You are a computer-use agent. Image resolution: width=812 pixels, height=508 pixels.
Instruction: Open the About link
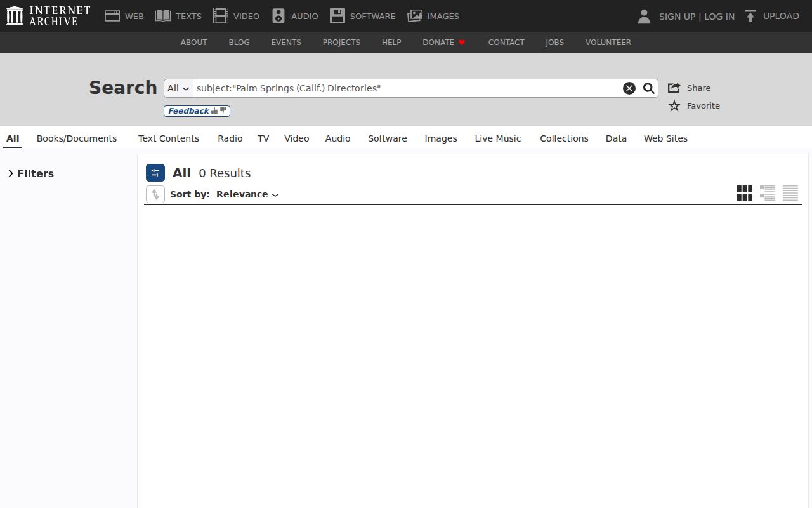193,43
